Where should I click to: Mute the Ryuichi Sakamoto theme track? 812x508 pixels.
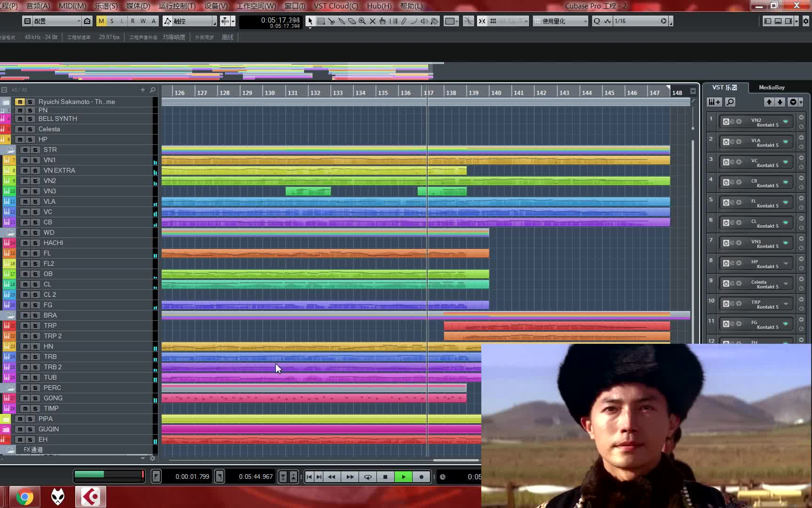(20, 102)
